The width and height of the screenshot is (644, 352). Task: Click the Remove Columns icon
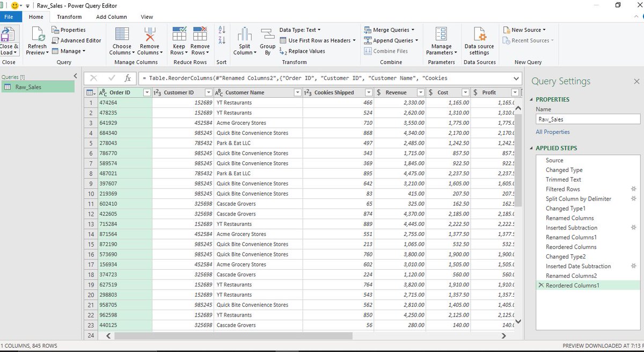pyautogui.click(x=149, y=34)
